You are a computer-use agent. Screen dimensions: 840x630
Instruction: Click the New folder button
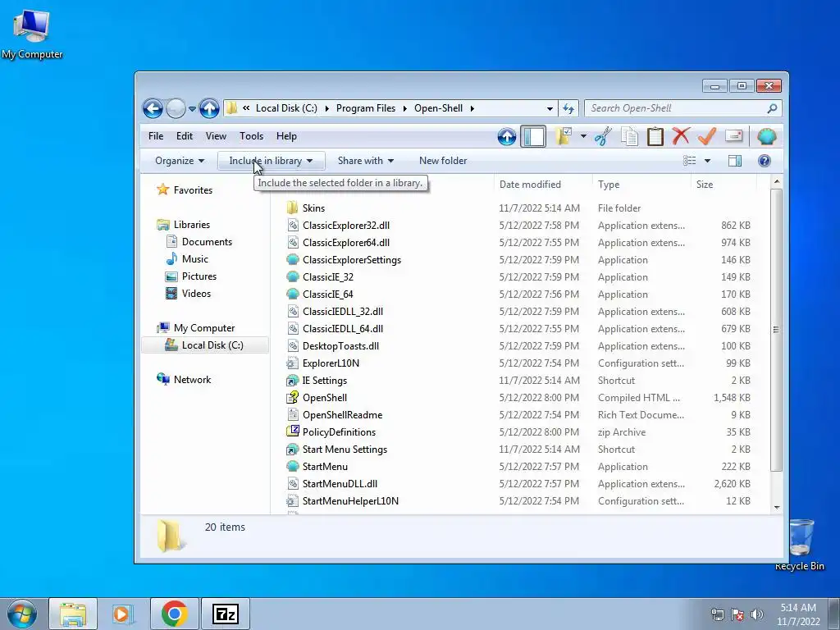pos(443,161)
